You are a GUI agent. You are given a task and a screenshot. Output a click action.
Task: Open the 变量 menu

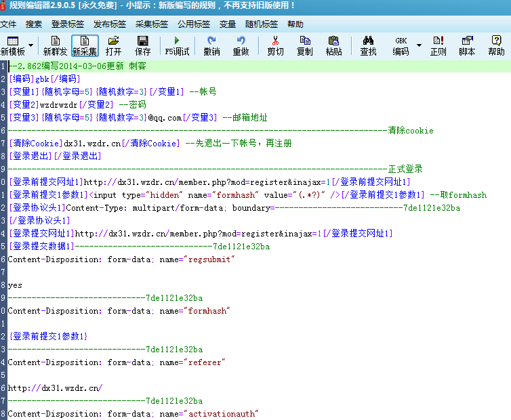click(228, 24)
